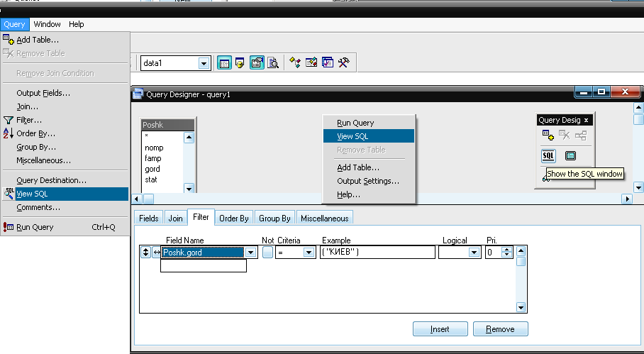Viewport: 644px width, 354px height.
Task: Choose Join... in Query menu
Action: [65, 107]
